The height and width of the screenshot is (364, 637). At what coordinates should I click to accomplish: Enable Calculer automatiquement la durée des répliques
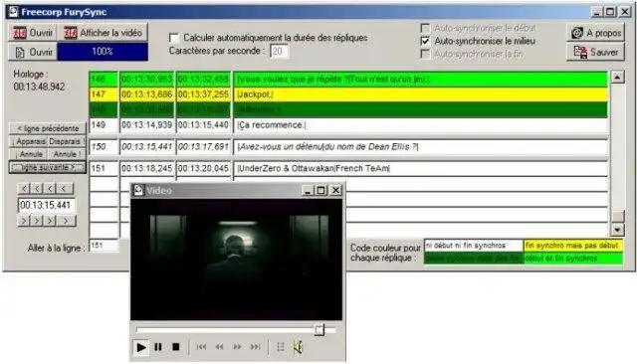pyautogui.click(x=174, y=38)
